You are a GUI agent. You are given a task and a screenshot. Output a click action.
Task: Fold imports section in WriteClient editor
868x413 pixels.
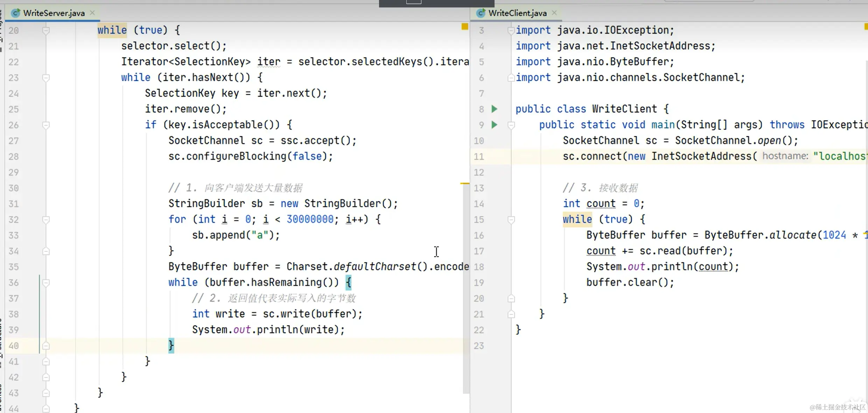tap(511, 30)
